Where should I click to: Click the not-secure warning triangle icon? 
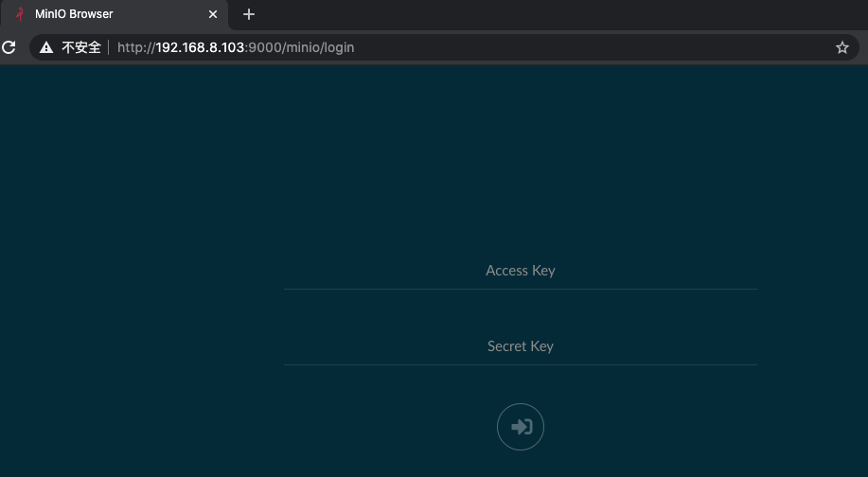tap(45, 47)
